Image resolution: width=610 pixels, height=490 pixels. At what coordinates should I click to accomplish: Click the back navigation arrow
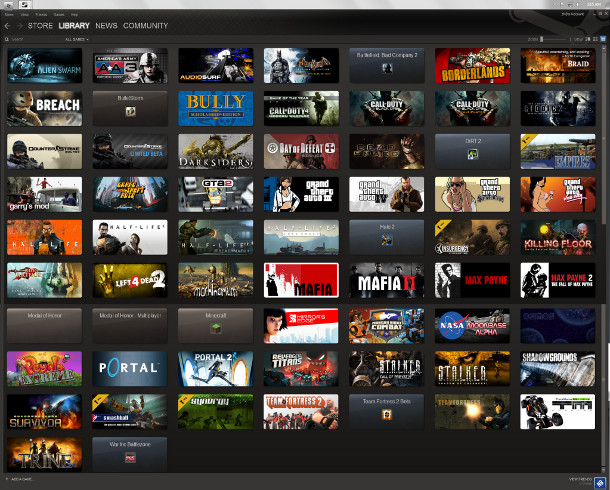point(7,25)
